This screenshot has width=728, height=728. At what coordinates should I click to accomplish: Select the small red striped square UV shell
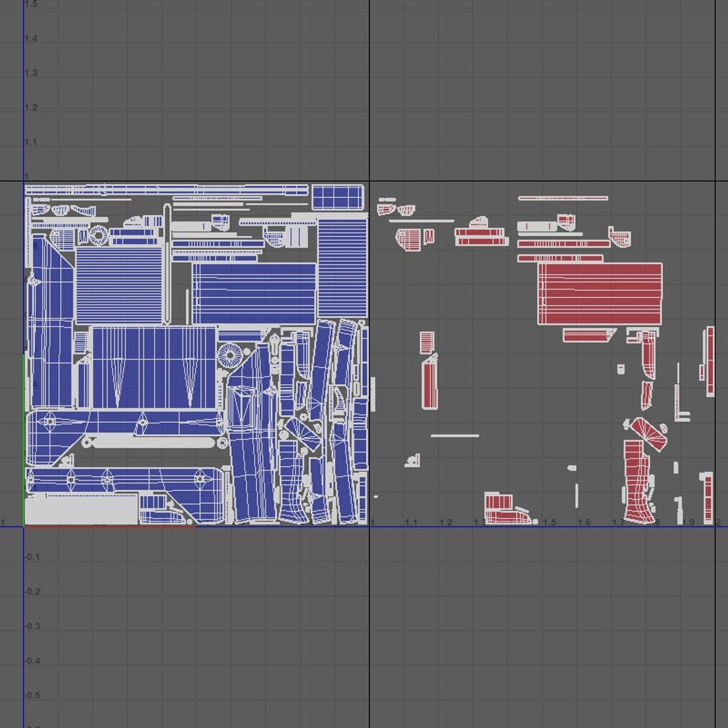427,342
